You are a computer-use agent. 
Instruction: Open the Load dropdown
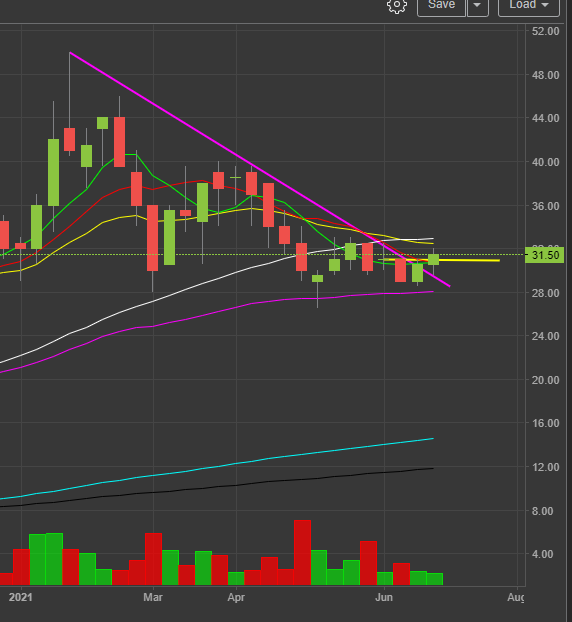coord(529,6)
